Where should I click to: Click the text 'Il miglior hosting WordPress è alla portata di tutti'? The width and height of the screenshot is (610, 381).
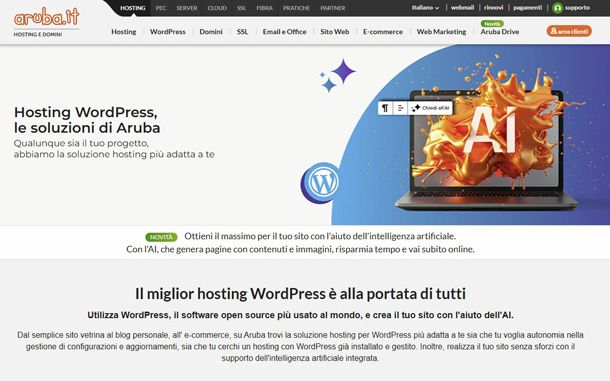[300, 293]
